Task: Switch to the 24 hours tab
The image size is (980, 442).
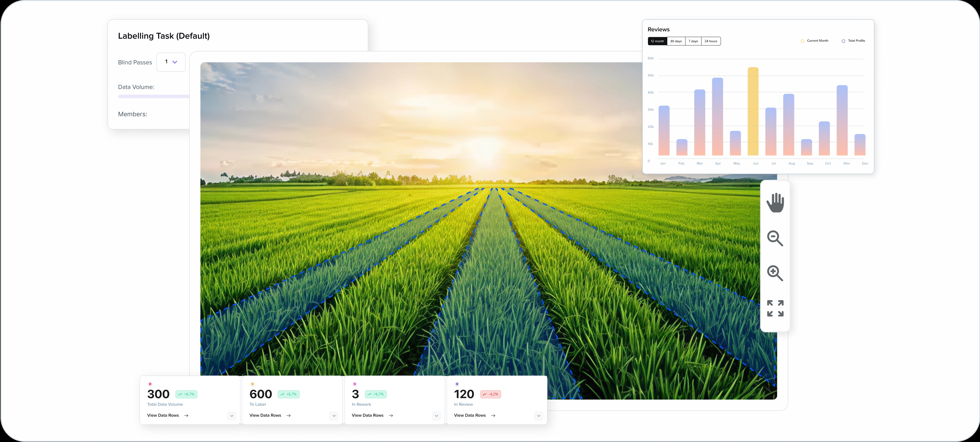Action: click(x=711, y=41)
